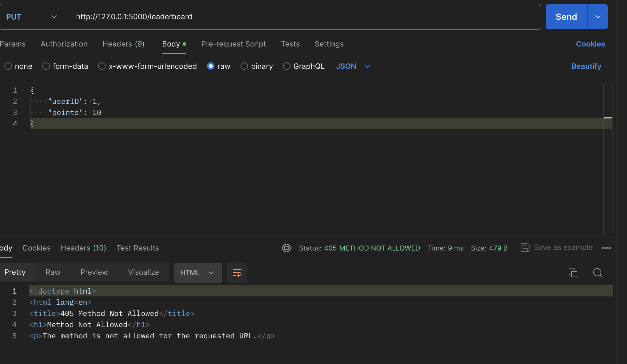The height and width of the screenshot is (364, 627).
Task: Open the three-dot response options menu
Action: point(606,248)
